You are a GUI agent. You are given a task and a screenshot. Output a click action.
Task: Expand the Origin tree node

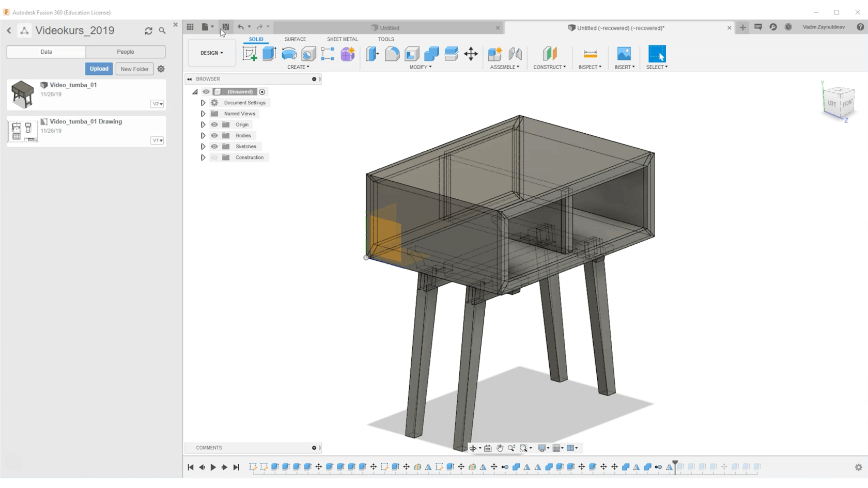(203, 124)
